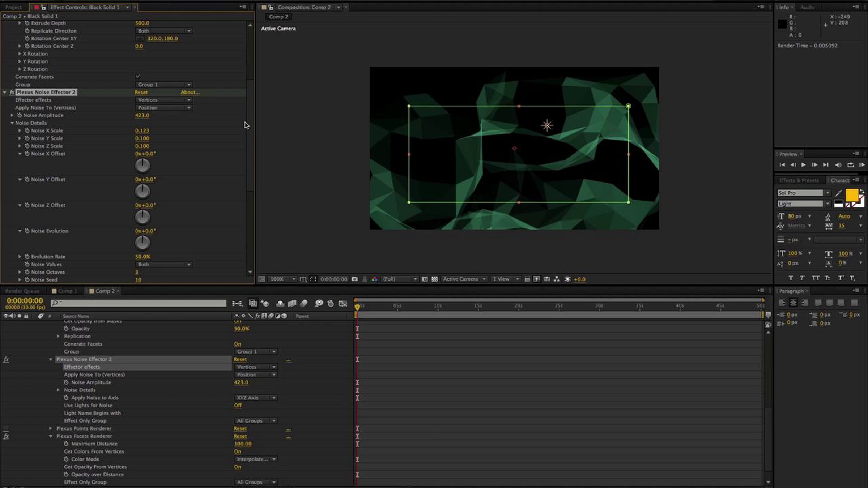
Task: Take a snapshot with the camera icon
Action: tap(355, 279)
